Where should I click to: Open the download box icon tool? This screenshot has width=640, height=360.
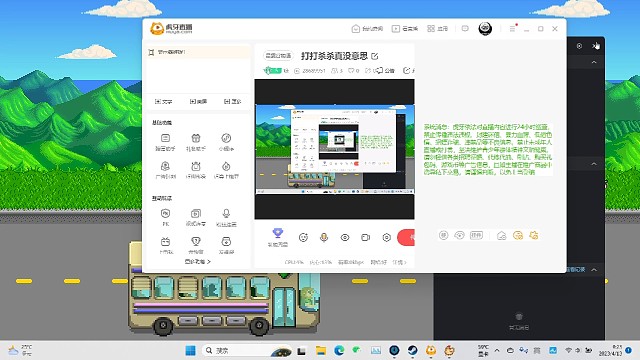(226, 245)
